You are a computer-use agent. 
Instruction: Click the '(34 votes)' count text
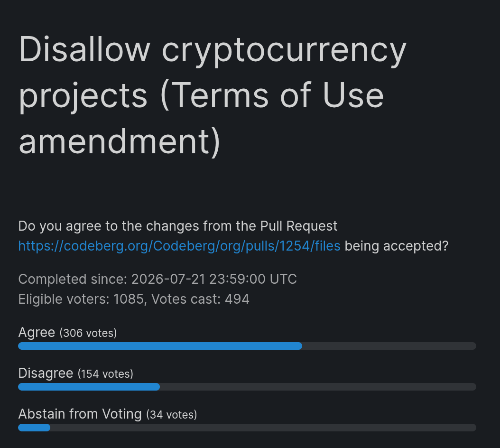pyautogui.click(x=172, y=415)
